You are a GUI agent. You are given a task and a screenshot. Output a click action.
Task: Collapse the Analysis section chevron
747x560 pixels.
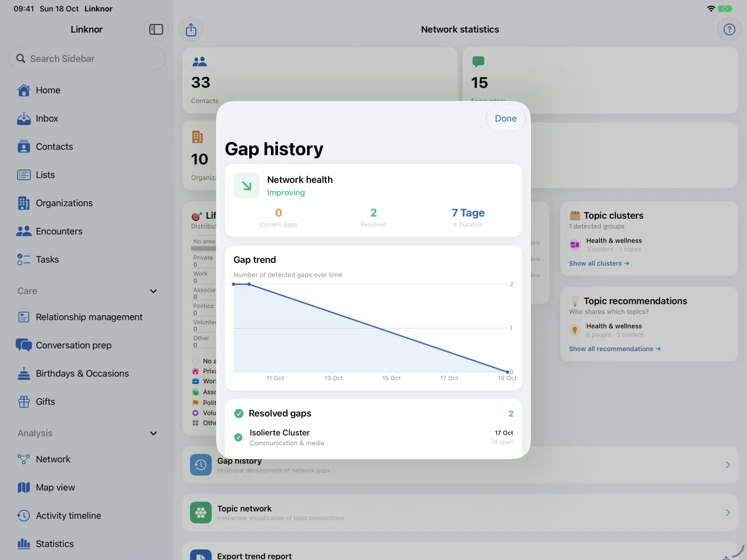pos(154,433)
